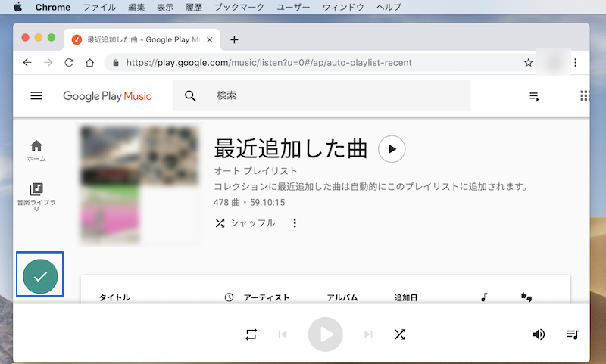Toggle repeat mode in player bar
Screen dimensions: 606x364
(x=251, y=334)
